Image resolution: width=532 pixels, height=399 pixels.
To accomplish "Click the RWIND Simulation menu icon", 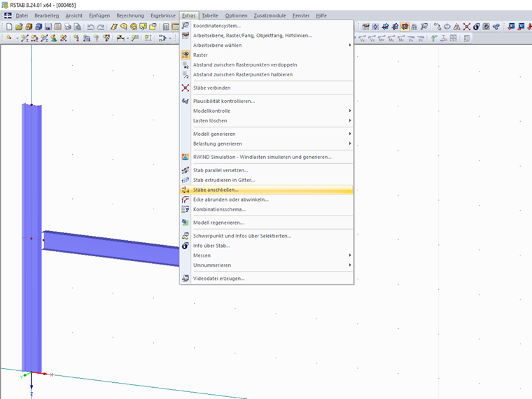I will pos(185,157).
